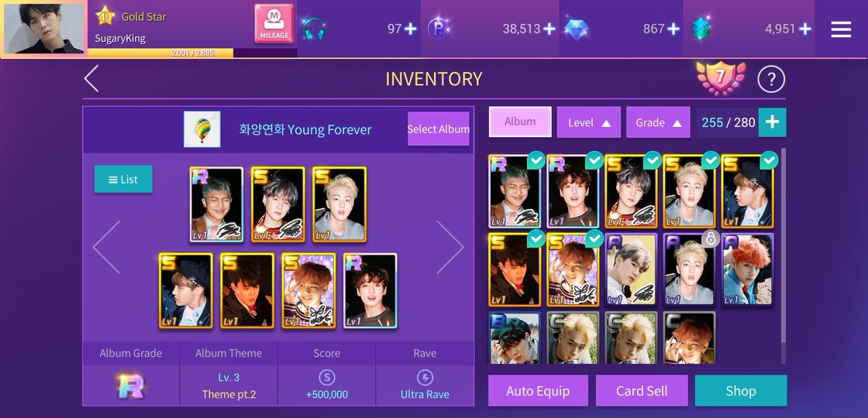Open the Card Sell button
This screenshot has width=868, height=418.
(x=642, y=391)
